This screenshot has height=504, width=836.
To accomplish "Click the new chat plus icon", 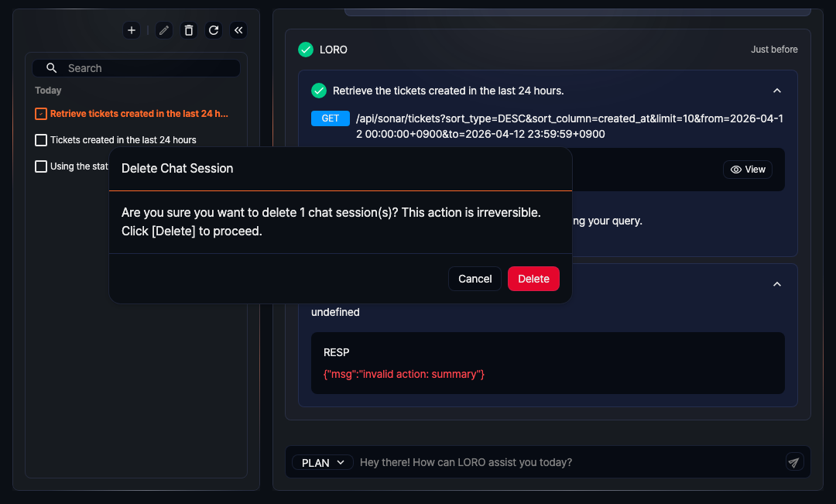I will point(132,30).
